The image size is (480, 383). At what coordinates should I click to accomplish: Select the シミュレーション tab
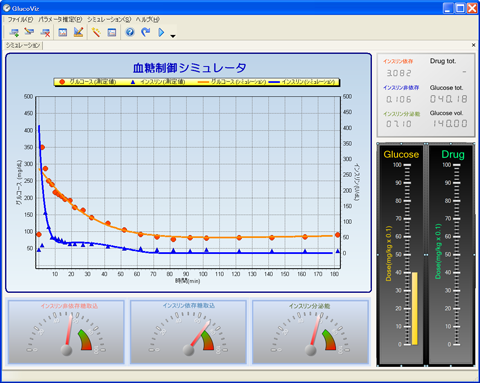click(x=23, y=45)
